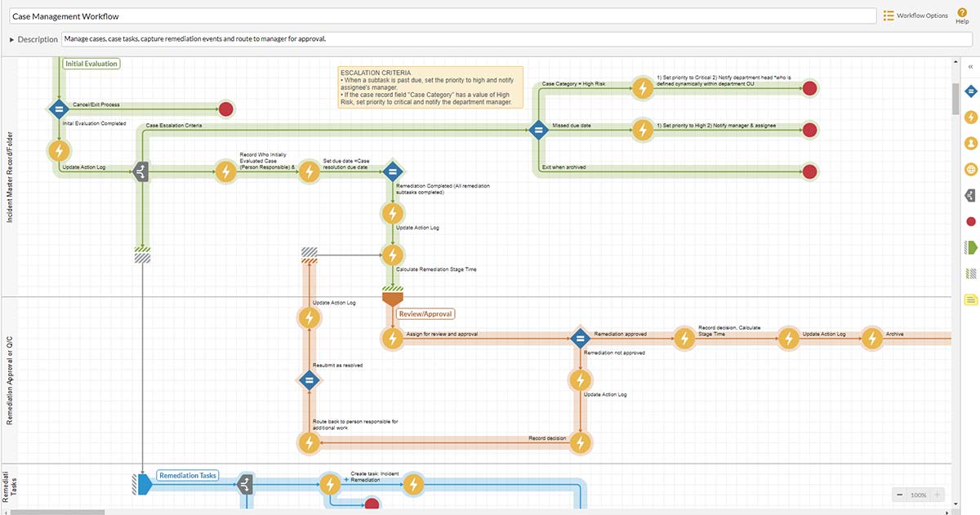The height and width of the screenshot is (515, 980).
Task: Zoom out the workflow canvas
Action: 899,495
